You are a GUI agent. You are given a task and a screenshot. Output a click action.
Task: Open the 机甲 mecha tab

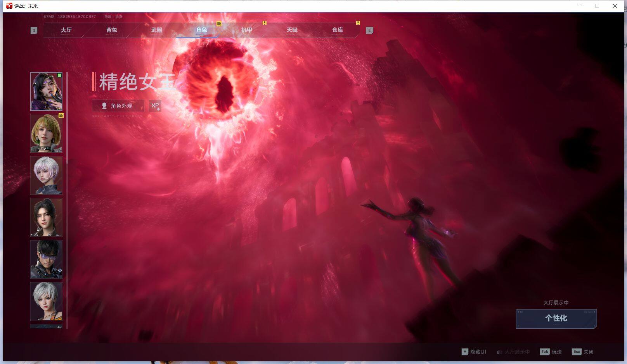tap(247, 30)
